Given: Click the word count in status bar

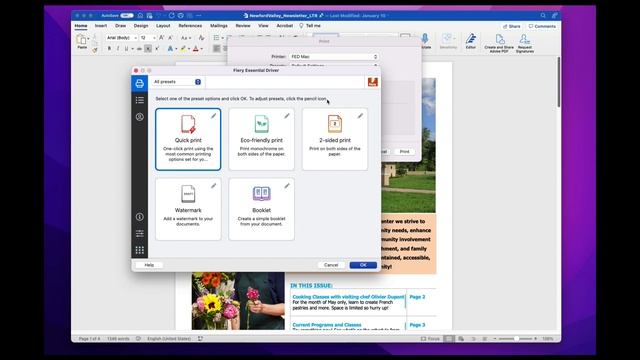Looking at the screenshot, I should tap(118, 339).
